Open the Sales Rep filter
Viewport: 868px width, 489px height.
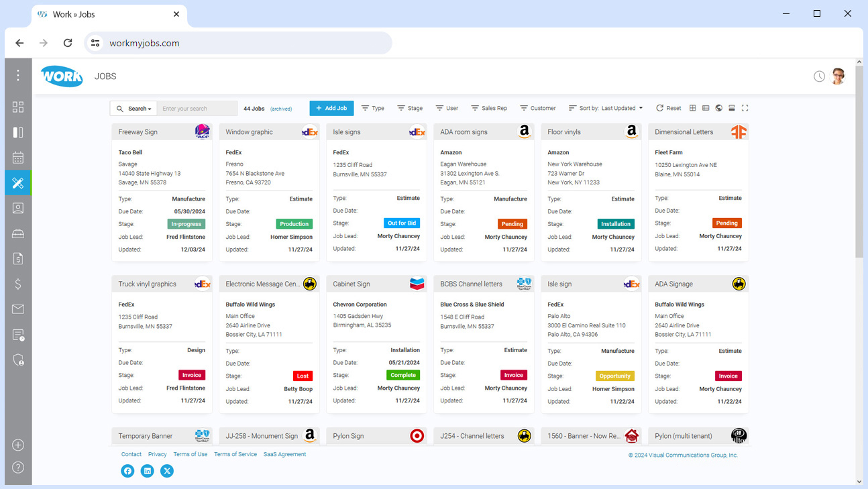point(489,108)
